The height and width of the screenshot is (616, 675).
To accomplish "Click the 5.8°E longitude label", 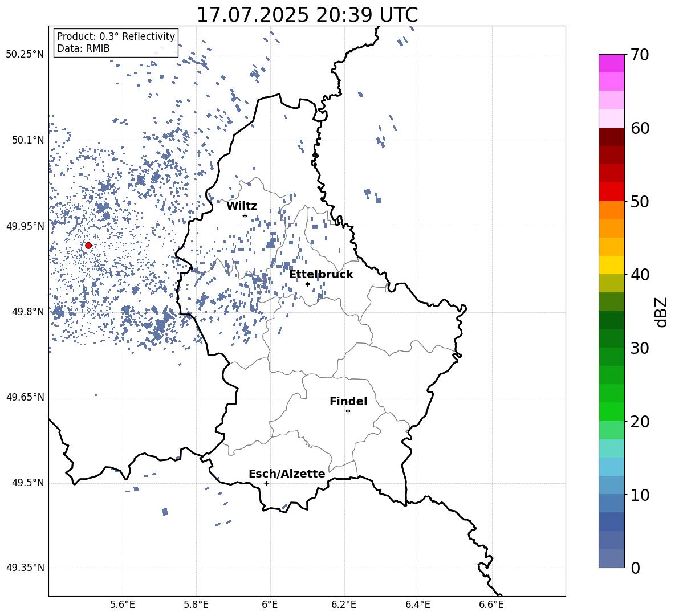I will pyautogui.click(x=196, y=605).
